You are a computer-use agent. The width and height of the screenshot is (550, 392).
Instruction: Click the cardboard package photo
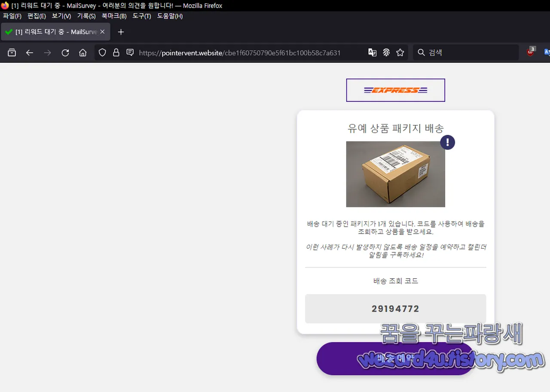tap(396, 174)
